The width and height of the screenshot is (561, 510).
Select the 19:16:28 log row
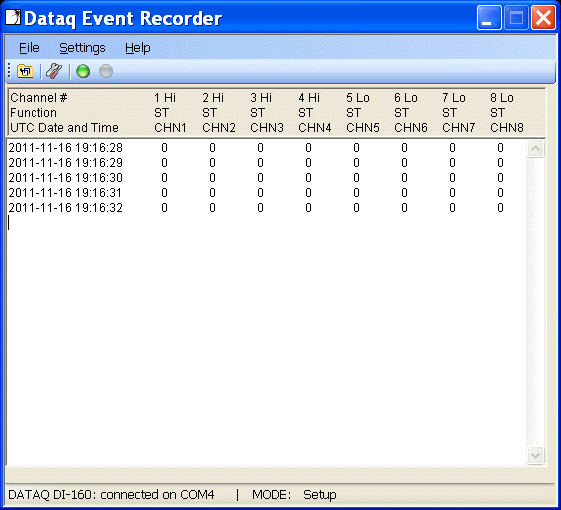coord(267,148)
